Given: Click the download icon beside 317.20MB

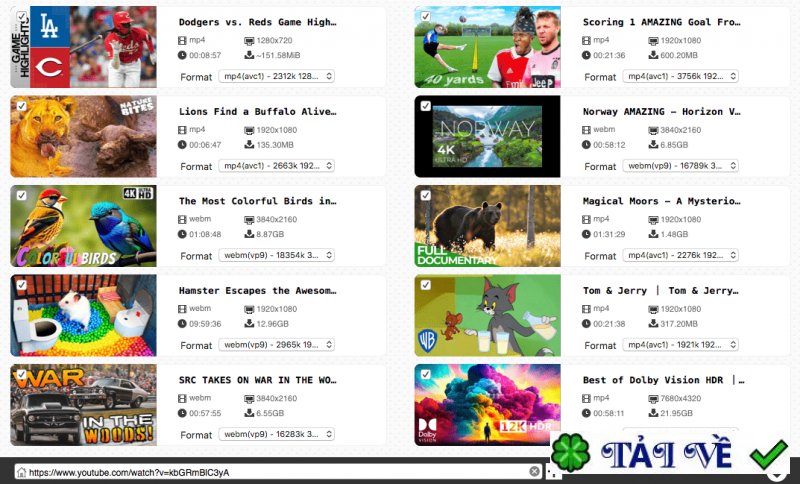Looking at the screenshot, I should point(653,323).
